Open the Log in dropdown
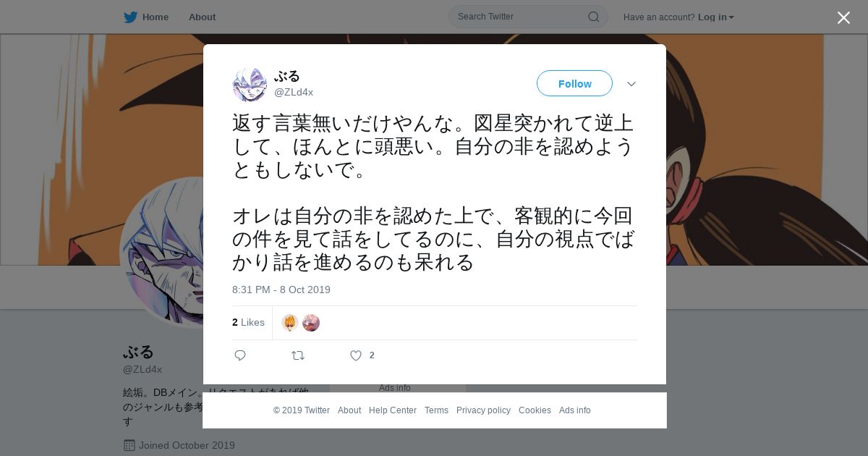868x456 pixels. click(x=715, y=17)
